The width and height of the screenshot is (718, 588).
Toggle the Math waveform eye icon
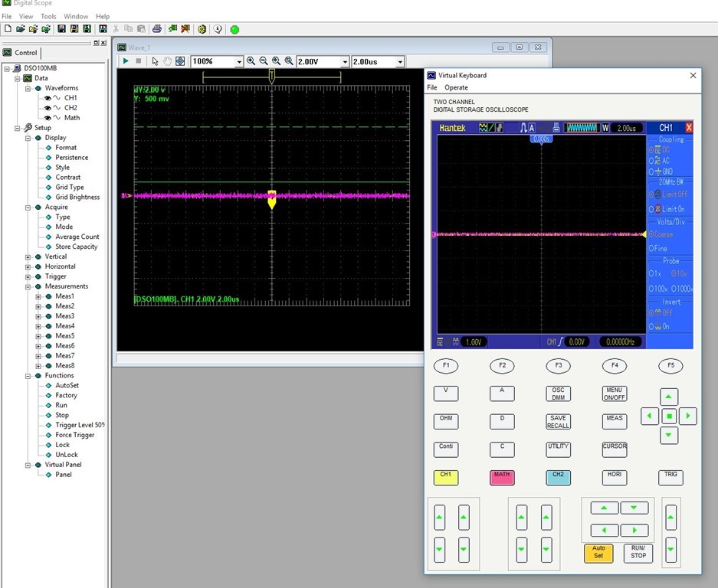point(48,118)
